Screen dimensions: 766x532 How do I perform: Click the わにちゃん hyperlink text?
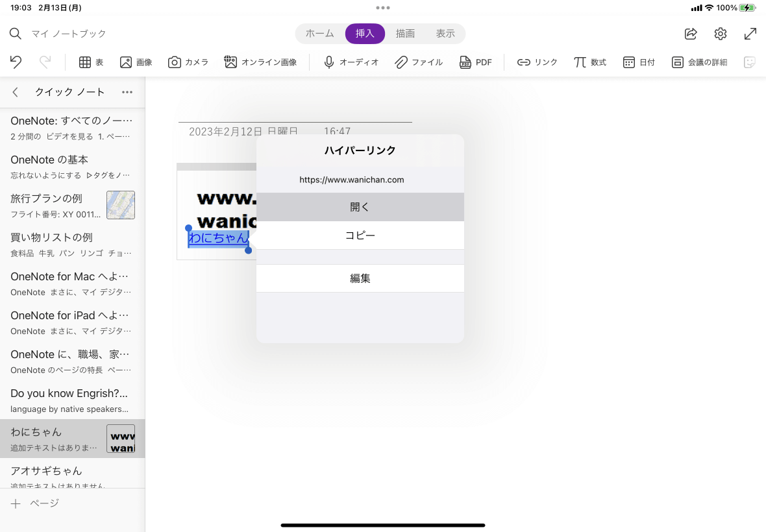coord(218,237)
